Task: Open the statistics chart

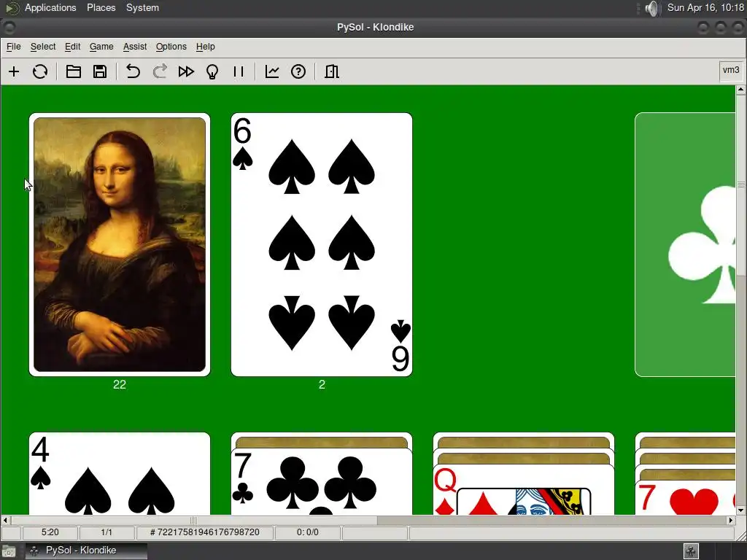Action: 272,71
